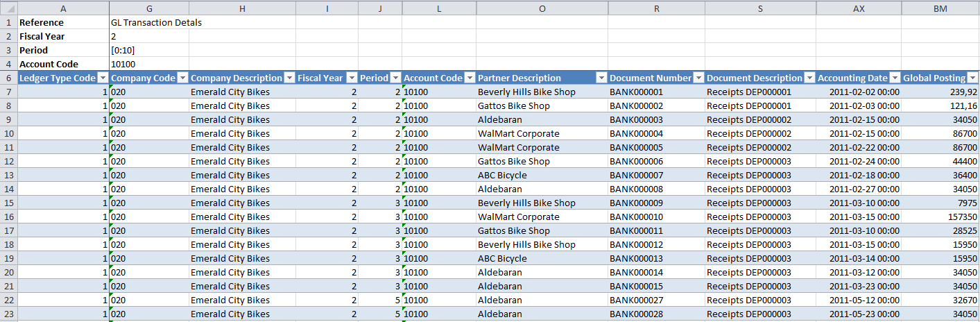Select column O header
This screenshot has width=980, height=322.
(542, 8)
